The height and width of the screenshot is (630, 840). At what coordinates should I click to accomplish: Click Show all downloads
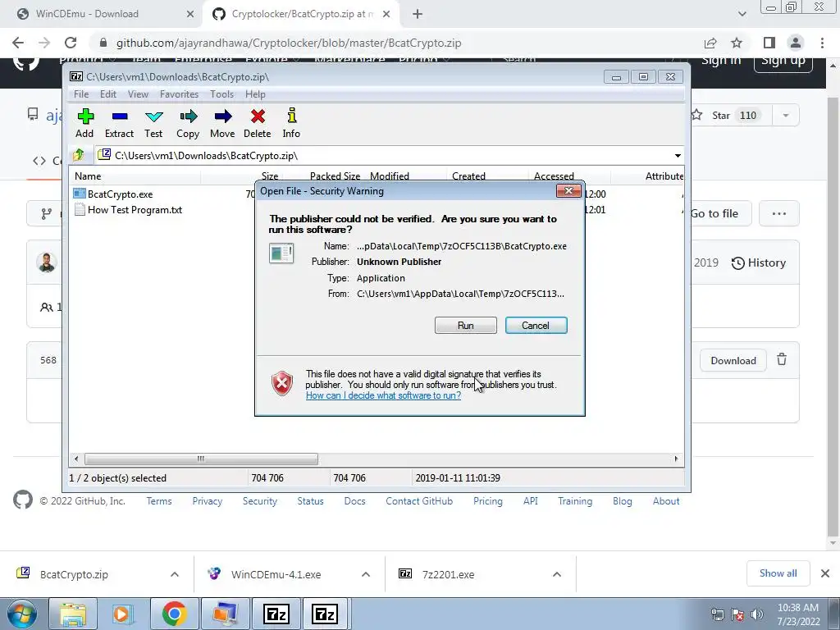click(x=778, y=573)
